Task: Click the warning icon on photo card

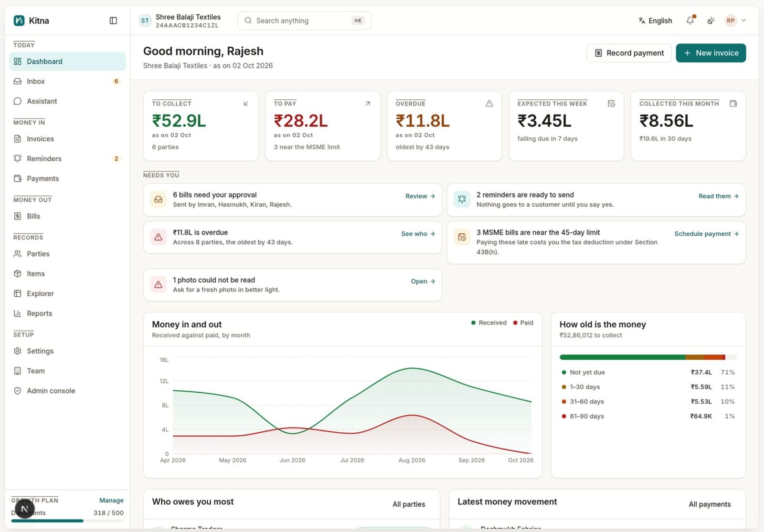Action: 158,285
